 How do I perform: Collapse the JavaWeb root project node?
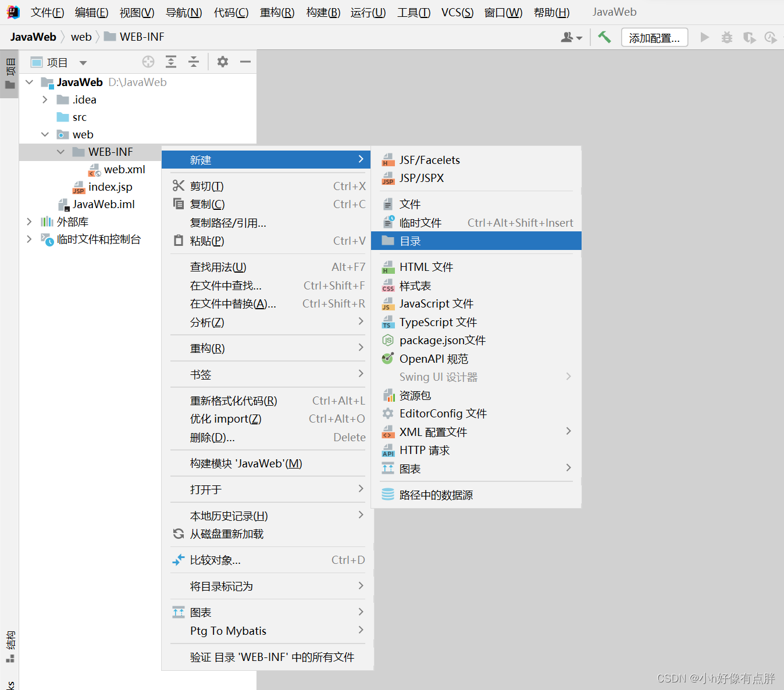pos(29,82)
